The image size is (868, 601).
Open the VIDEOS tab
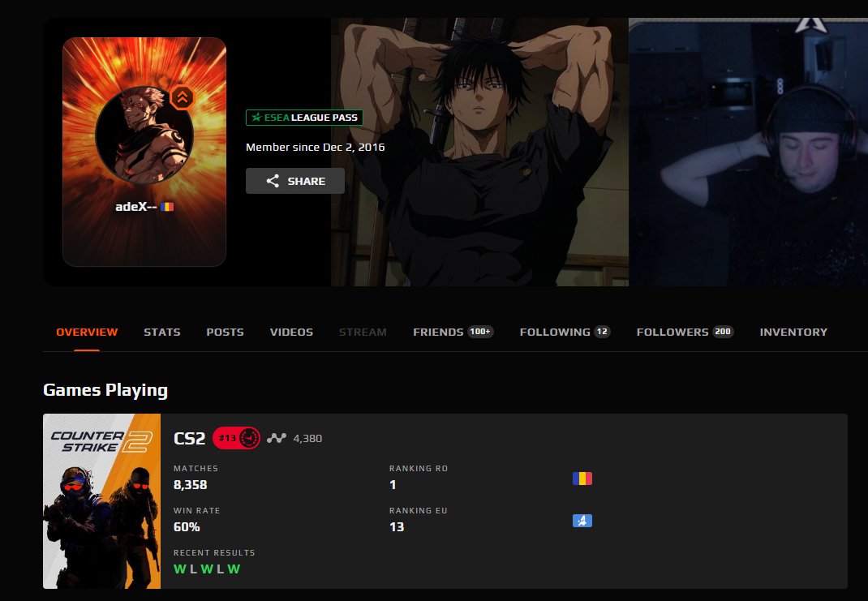tap(292, 332)
